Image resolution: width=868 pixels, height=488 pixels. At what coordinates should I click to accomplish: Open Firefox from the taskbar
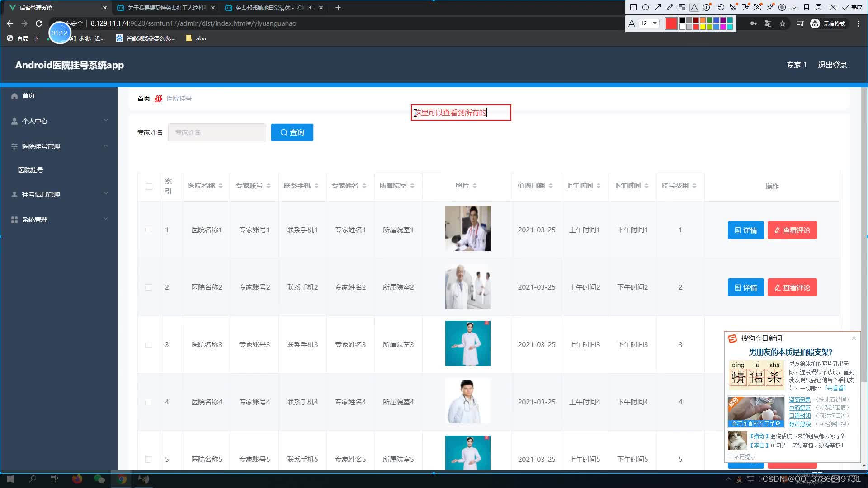(x=77, y=479)
